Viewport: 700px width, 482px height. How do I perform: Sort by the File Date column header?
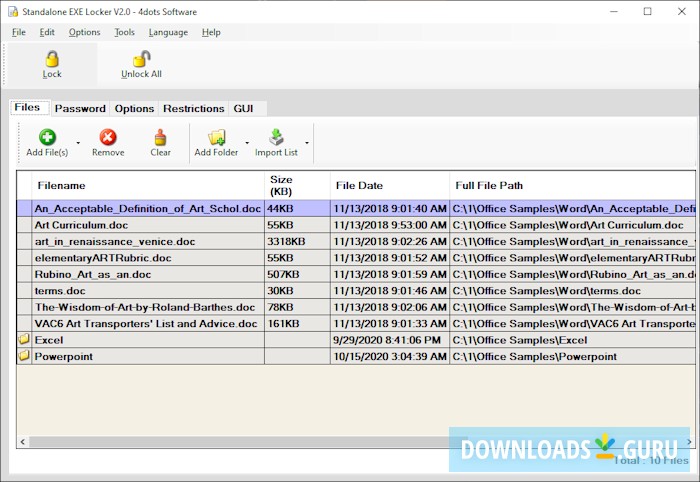(390, 185)
